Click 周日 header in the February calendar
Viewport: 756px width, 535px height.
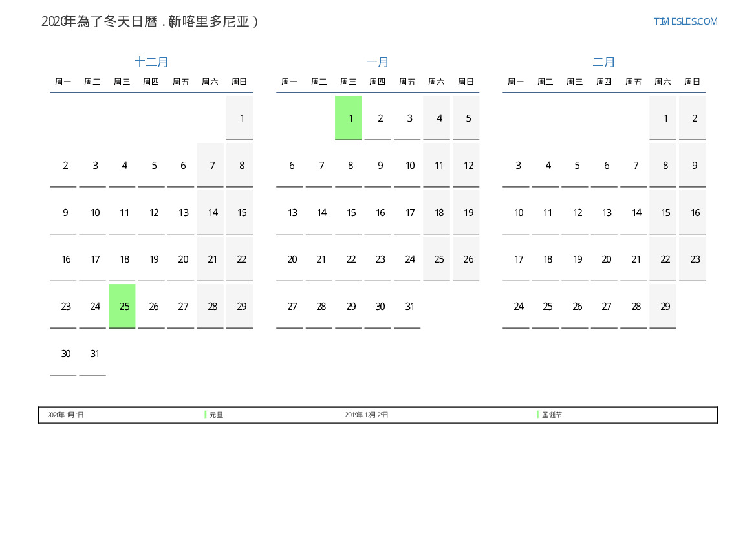(x=692, y=82)
